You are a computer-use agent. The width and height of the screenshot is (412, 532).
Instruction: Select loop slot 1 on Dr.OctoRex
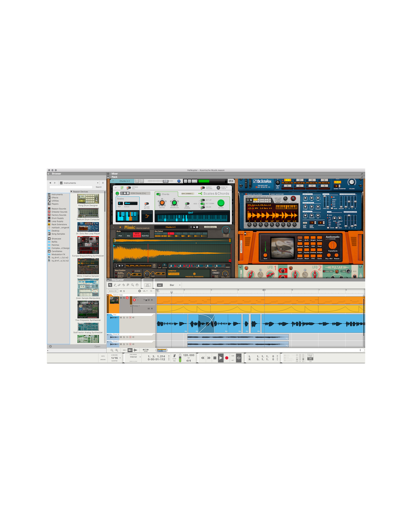coord(288,180)
